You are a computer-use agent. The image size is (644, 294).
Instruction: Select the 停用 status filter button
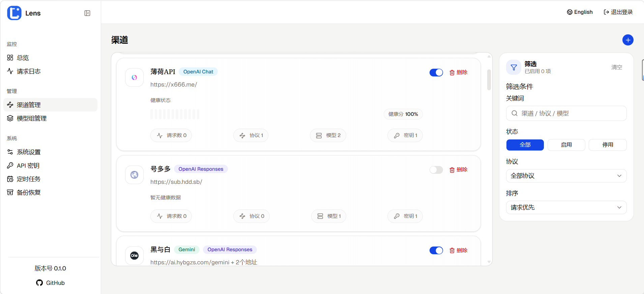[607, 145]
